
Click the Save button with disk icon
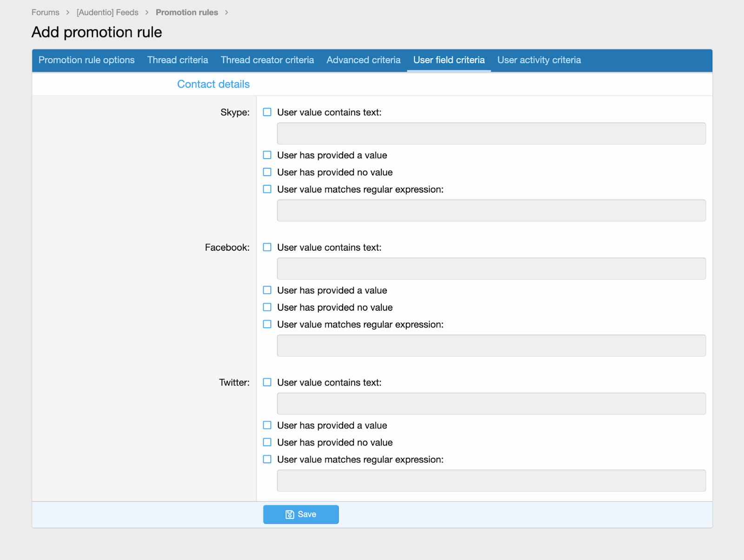tap(301, 514)
